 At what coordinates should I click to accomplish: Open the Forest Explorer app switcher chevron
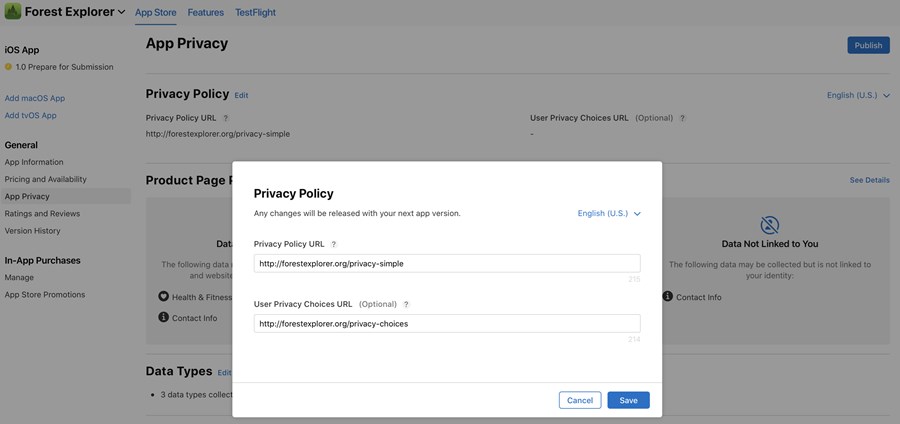(121, 12)
